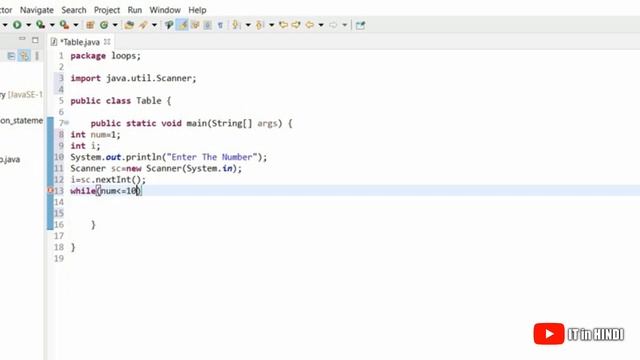The image size is (640, 360).
Task: Click the 'main(String[] args)' method signature
Action: pyautogui.click(x=234, y=123)
